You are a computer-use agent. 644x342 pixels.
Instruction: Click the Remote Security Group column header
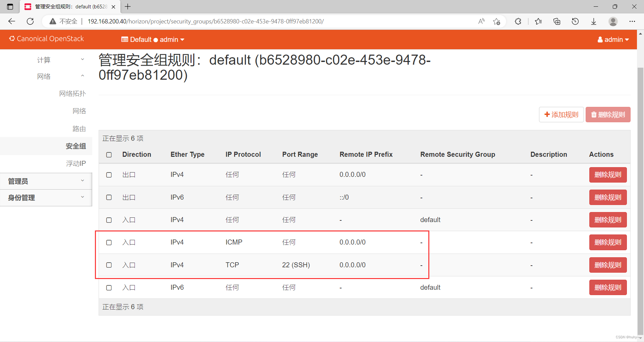click(x=458, y=154)
